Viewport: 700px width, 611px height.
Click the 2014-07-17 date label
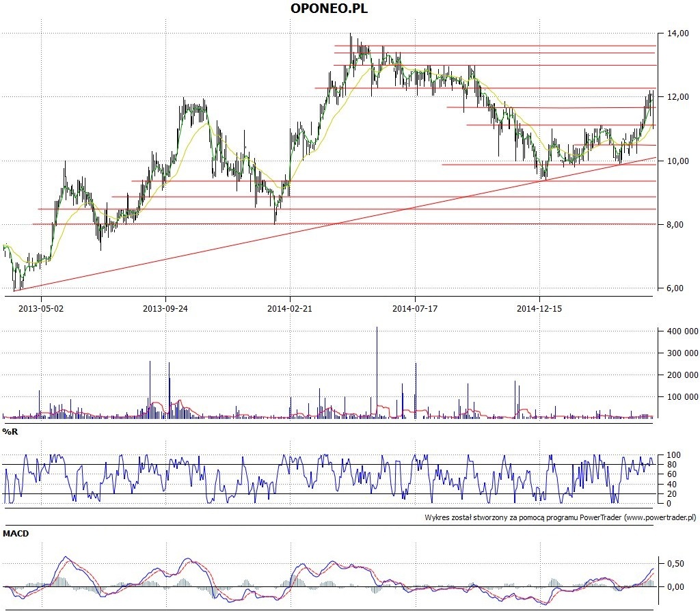pos(415,308)
